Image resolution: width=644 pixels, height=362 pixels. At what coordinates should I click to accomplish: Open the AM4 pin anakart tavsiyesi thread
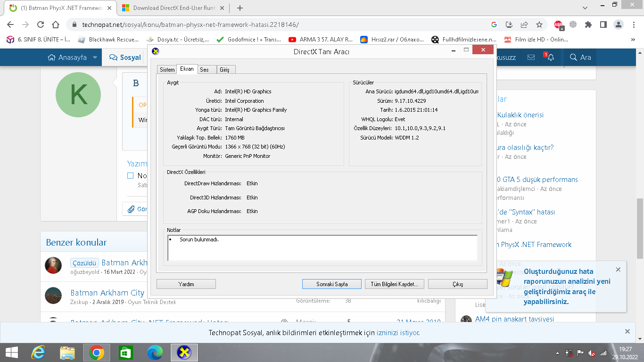point(514,319)
